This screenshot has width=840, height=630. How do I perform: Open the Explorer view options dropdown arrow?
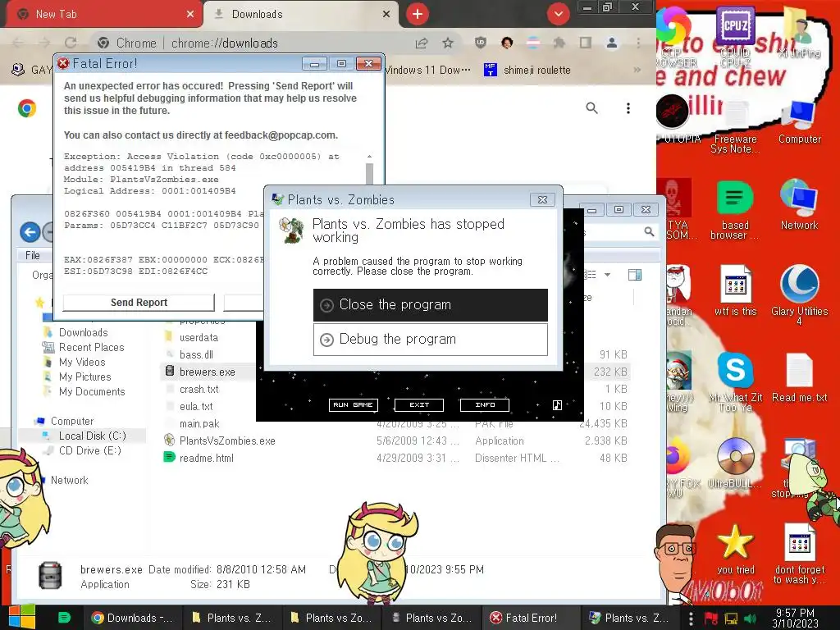[x=608, y=275]
